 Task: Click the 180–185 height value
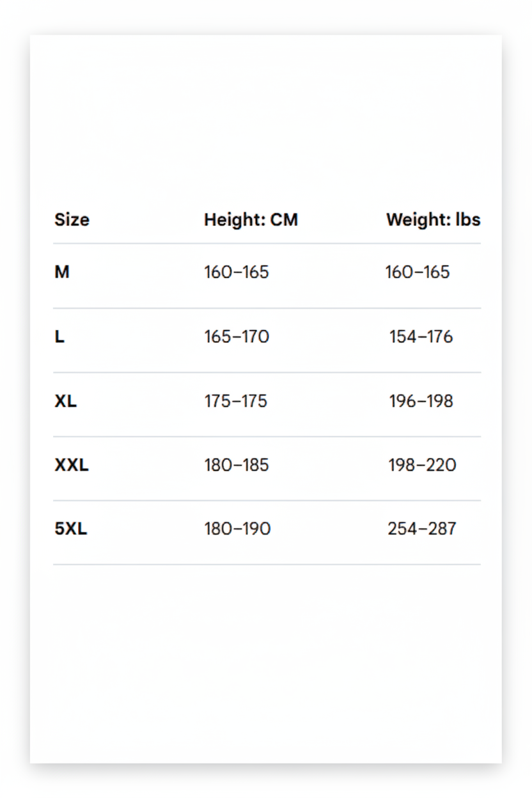[x=237, y=465]
